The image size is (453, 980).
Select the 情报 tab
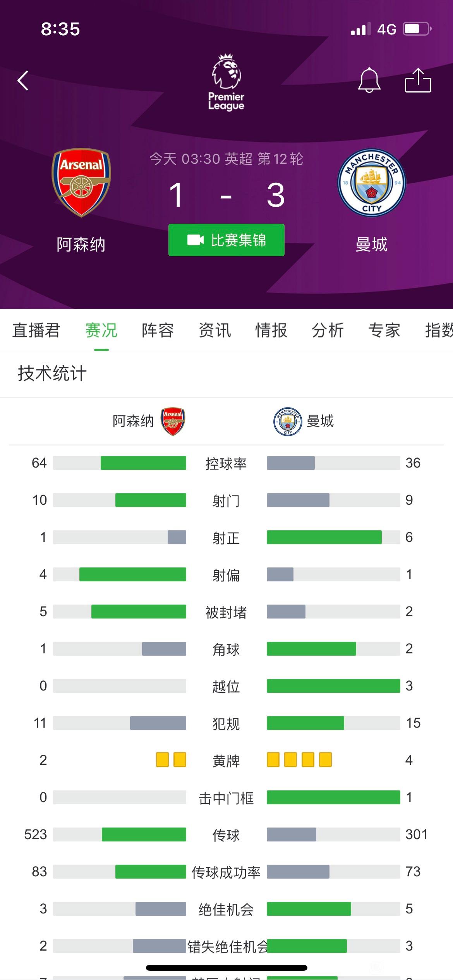coord(271,330)
